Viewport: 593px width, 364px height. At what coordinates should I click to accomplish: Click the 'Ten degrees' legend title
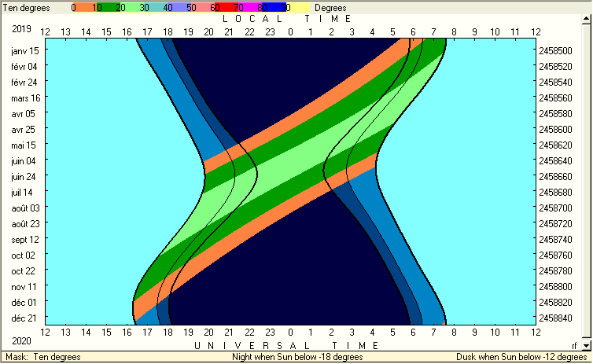point(27,8)
